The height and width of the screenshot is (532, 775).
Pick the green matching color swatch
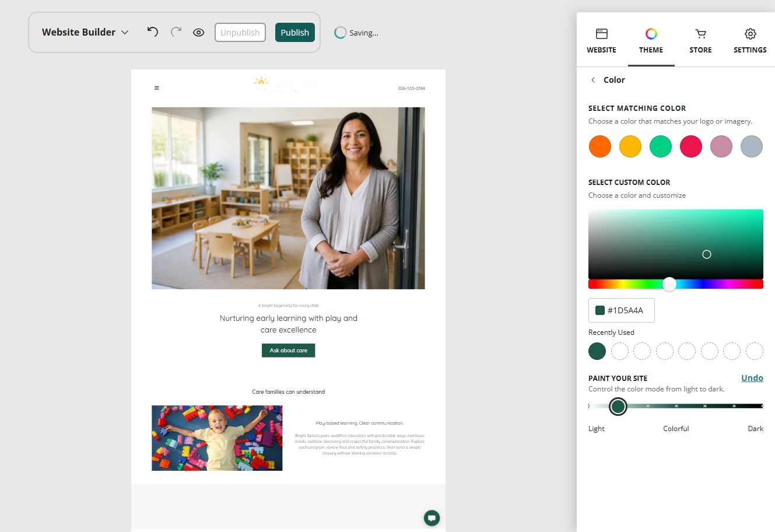(x=661, y=146)
